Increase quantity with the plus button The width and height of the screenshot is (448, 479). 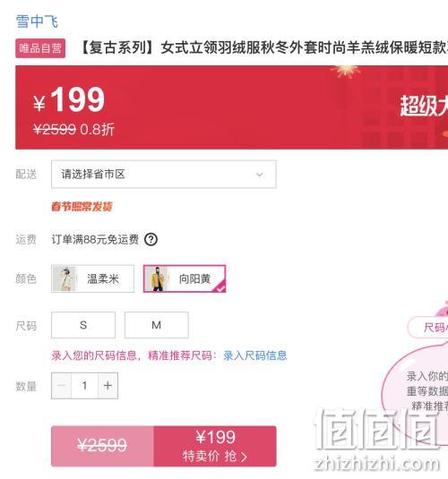click(108, 386)
